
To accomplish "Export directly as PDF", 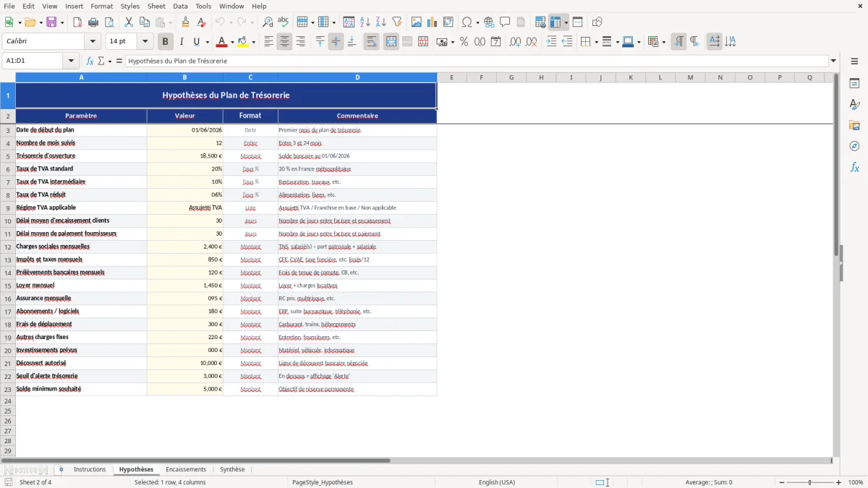I will 77,22.
